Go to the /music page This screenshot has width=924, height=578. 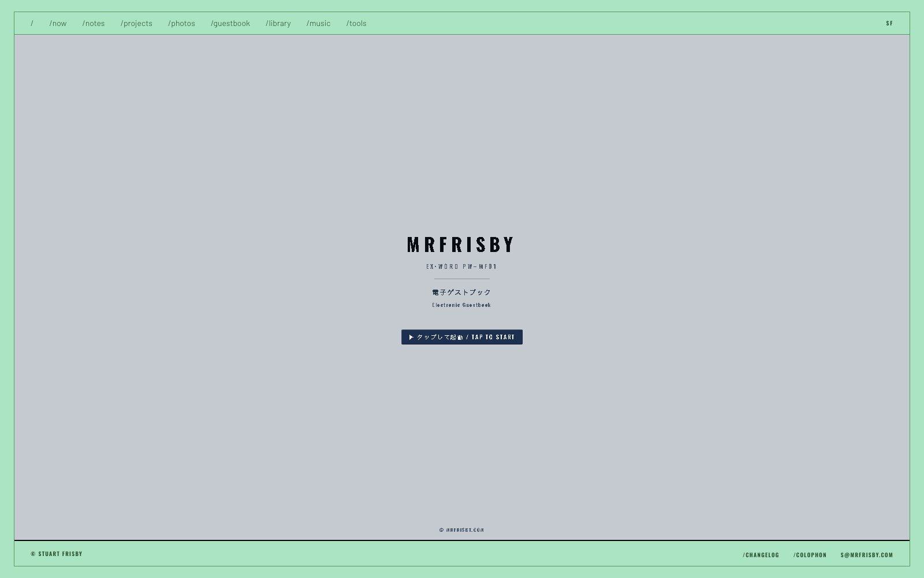[x=318, y=24]
